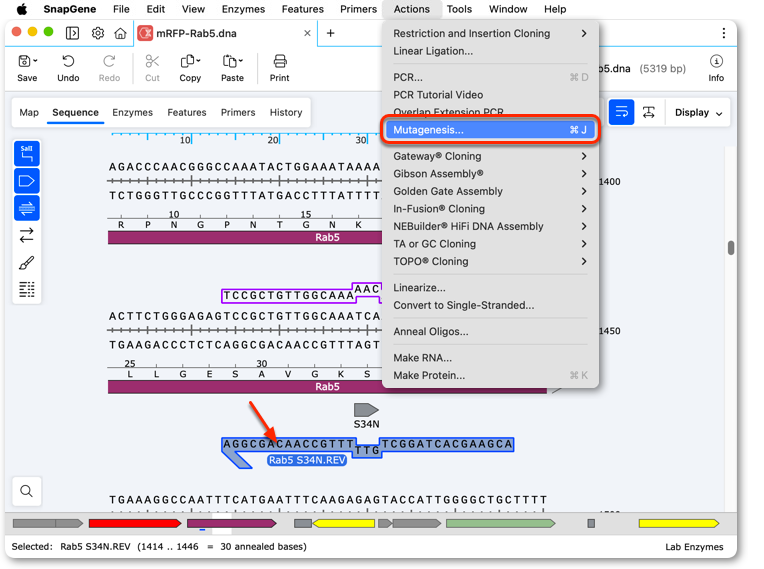Expand the In-Fusion Cloning submenu
The width and height of the screenshot is (764, 569).
(490, 209)
